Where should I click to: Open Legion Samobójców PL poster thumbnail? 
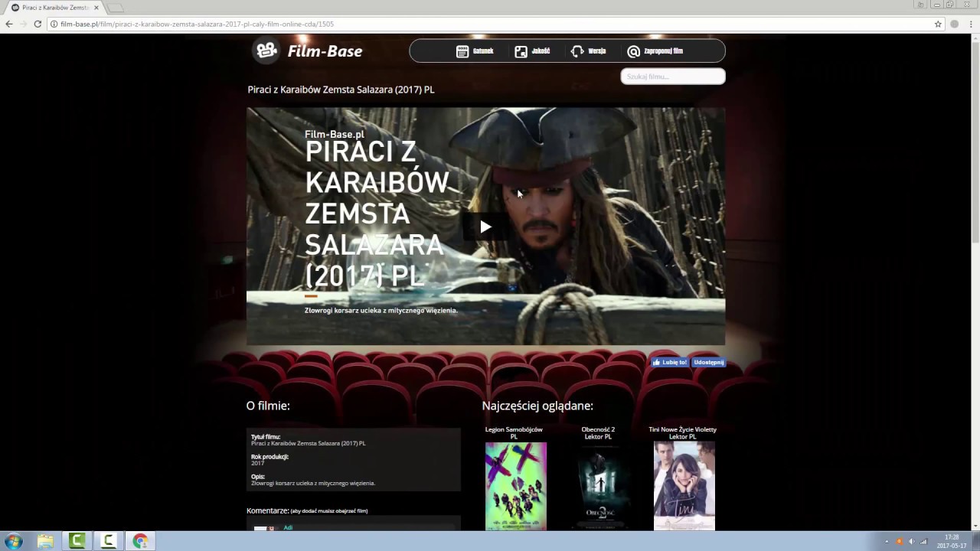(x=516, y=486)
